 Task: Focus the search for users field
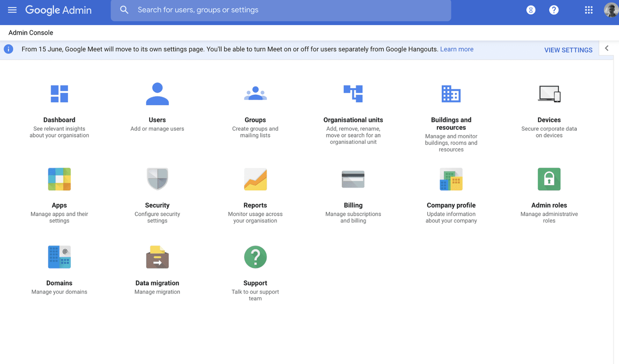pos(281,10)
